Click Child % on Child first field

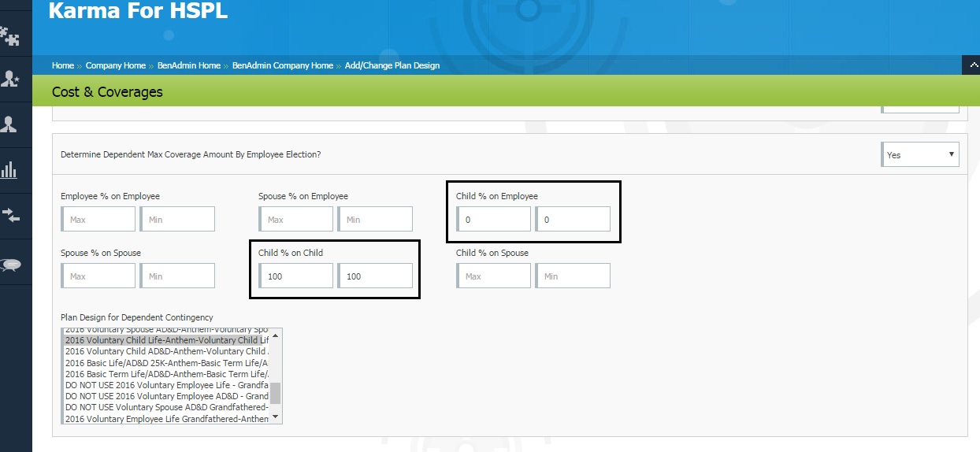click(x=296, y=276)
